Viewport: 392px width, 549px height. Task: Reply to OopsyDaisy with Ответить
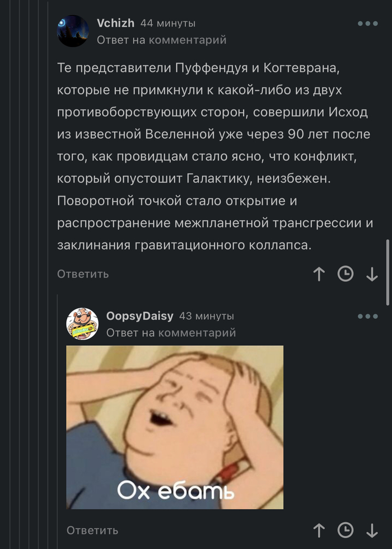(x=92, y=531)
